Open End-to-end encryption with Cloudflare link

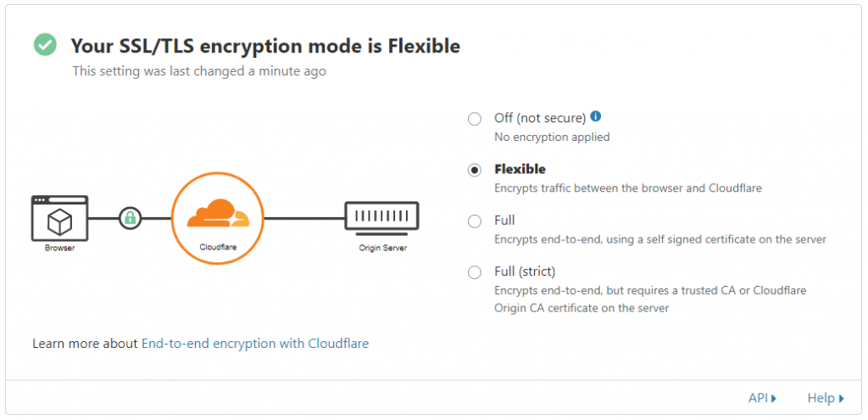(x=254, y=344)
